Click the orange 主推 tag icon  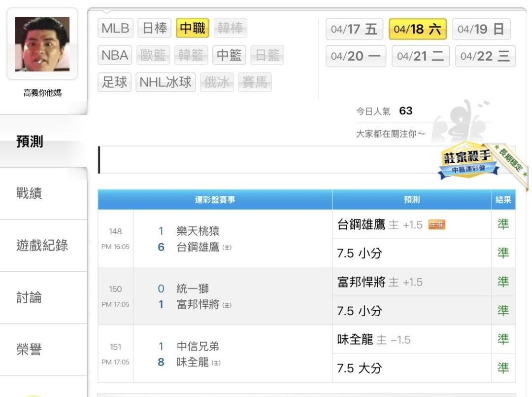pyautogui.click(x=436, y=225)
